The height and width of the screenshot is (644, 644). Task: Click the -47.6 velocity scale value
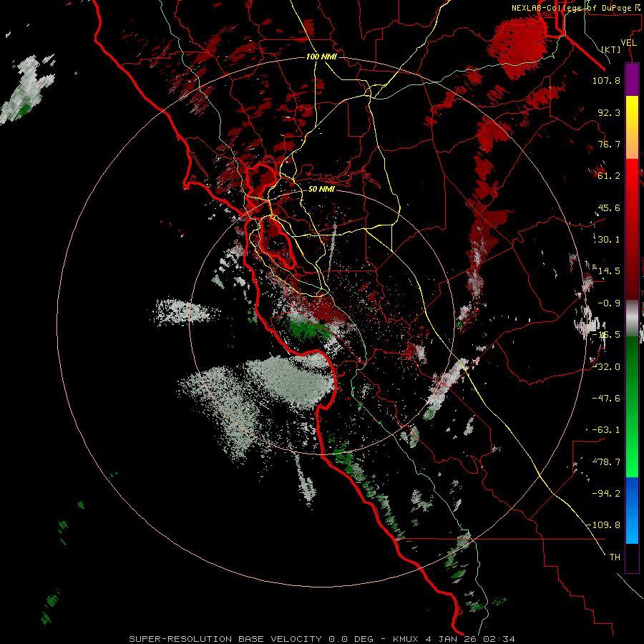pos(606,399)
